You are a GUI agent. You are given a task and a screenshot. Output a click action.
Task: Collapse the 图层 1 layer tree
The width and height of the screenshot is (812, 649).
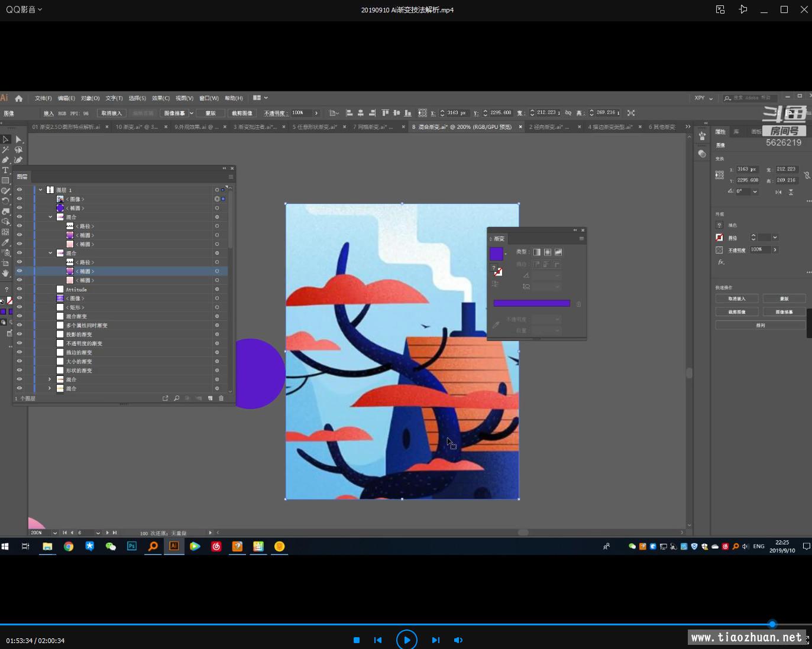point(41,190)
